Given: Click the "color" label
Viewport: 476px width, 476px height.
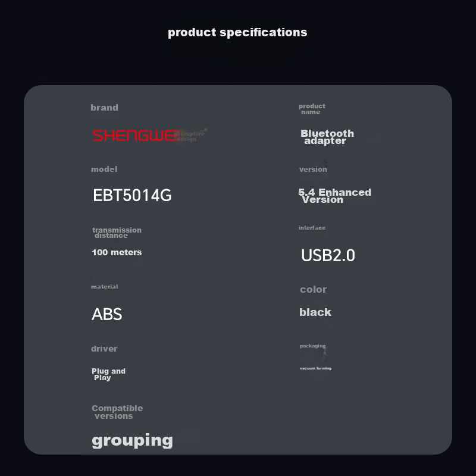Looking at the screenshot, I should click(313, 290).
